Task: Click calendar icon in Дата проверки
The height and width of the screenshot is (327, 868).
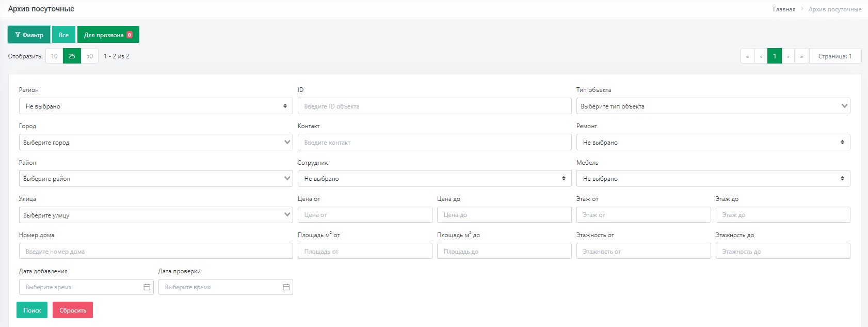Action: click(286, 287)
